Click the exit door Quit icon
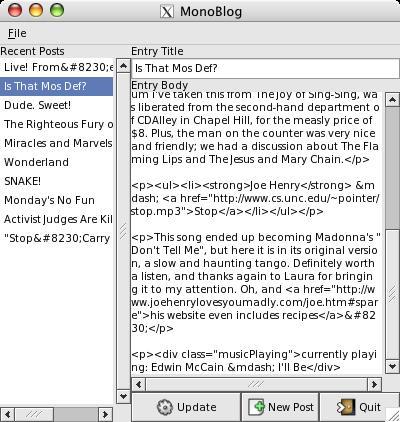The image size is (400, 422). 346,407
